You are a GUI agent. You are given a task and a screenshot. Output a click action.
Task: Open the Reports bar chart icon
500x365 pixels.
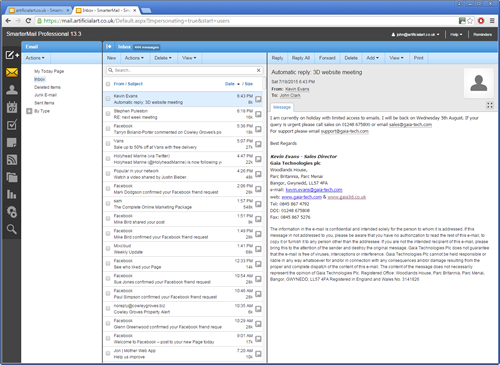coord(12,194)
